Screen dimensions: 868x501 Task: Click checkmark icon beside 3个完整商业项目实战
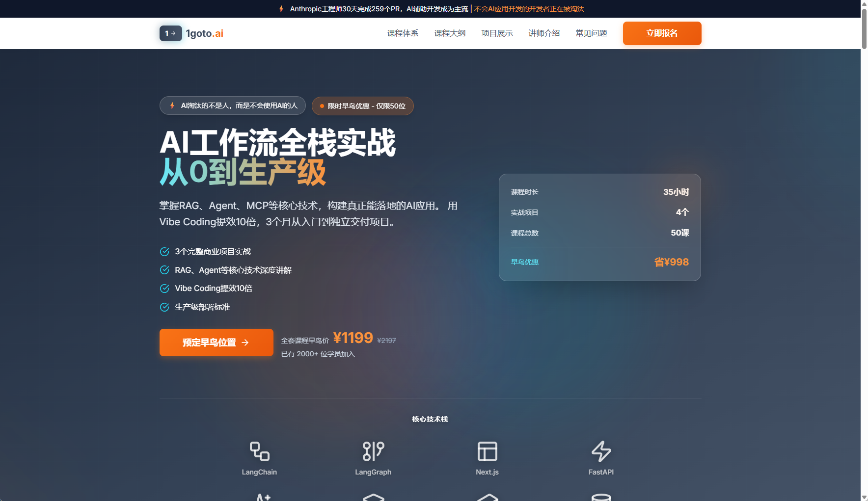point(164,252)
